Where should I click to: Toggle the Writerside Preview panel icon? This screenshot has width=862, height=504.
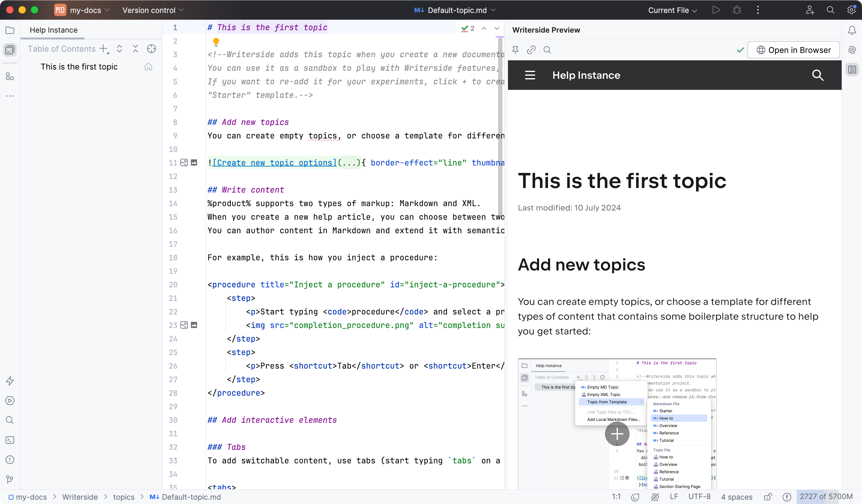(852, 70)
